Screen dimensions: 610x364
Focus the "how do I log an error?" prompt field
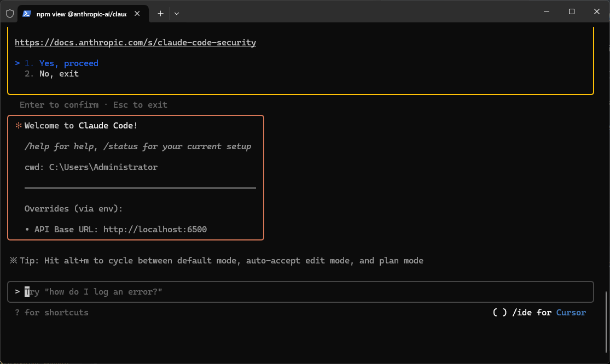tap(301, 292)
